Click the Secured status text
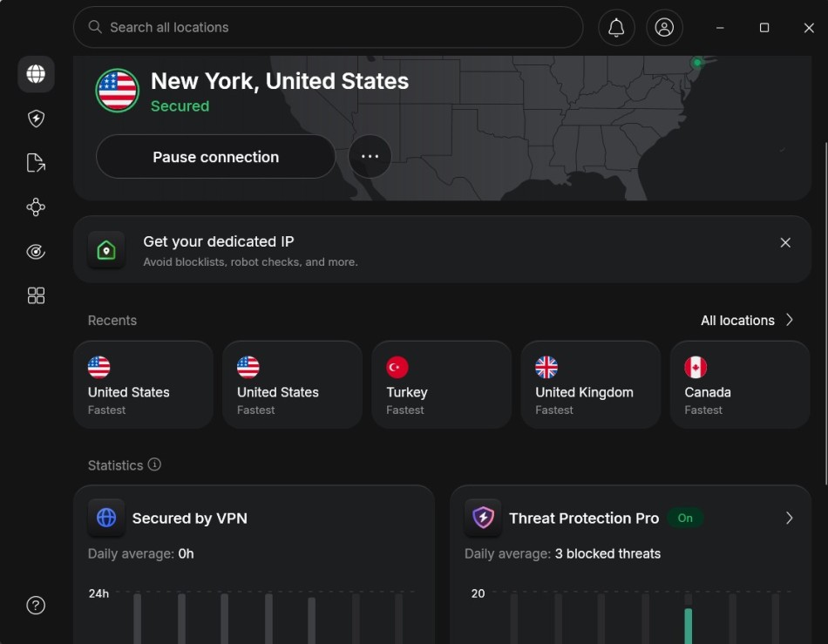The width and height of the screenshot is (828, 644). (x=180, y=106)
